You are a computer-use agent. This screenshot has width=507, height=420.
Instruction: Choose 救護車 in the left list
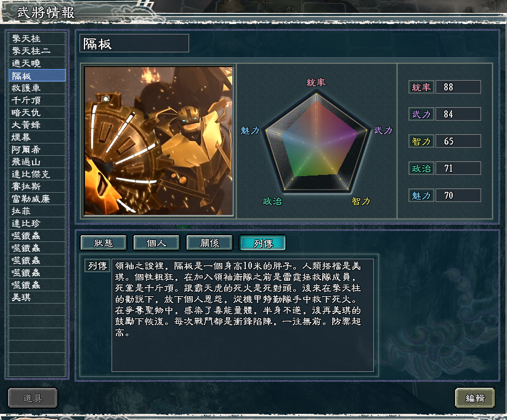37,87
